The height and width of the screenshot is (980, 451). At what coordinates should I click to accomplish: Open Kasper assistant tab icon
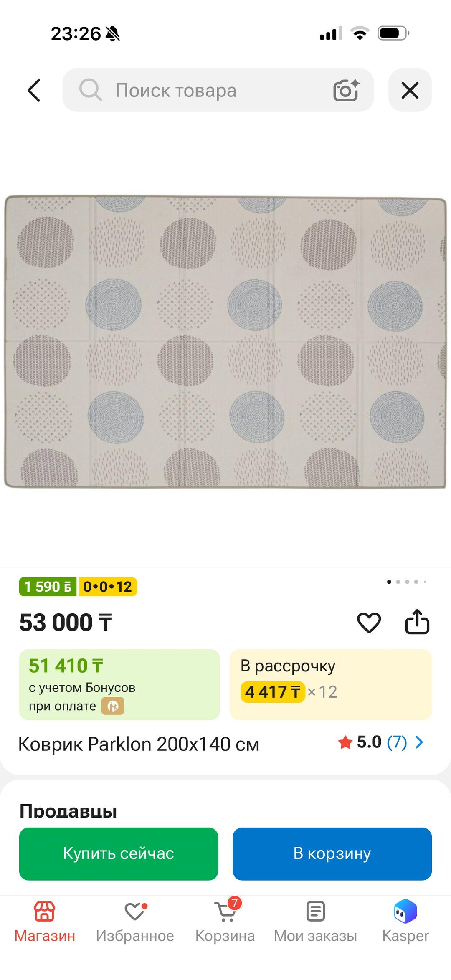click(x=405, y=911)
